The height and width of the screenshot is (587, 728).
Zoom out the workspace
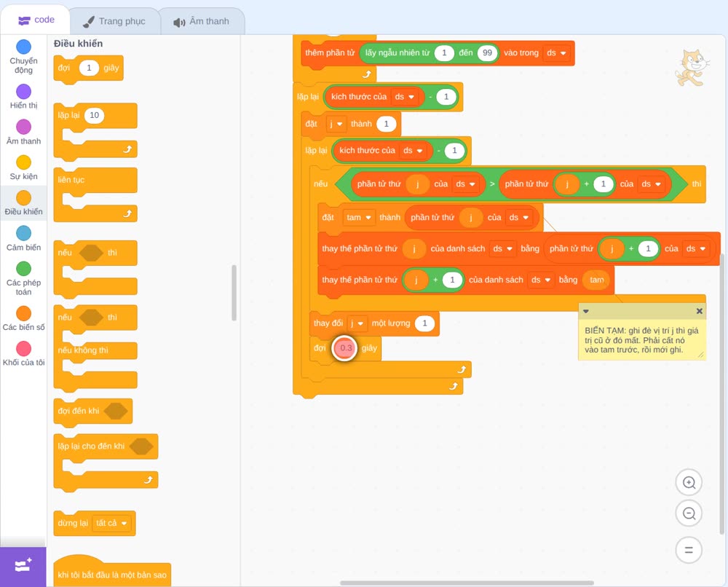(689, 513)
